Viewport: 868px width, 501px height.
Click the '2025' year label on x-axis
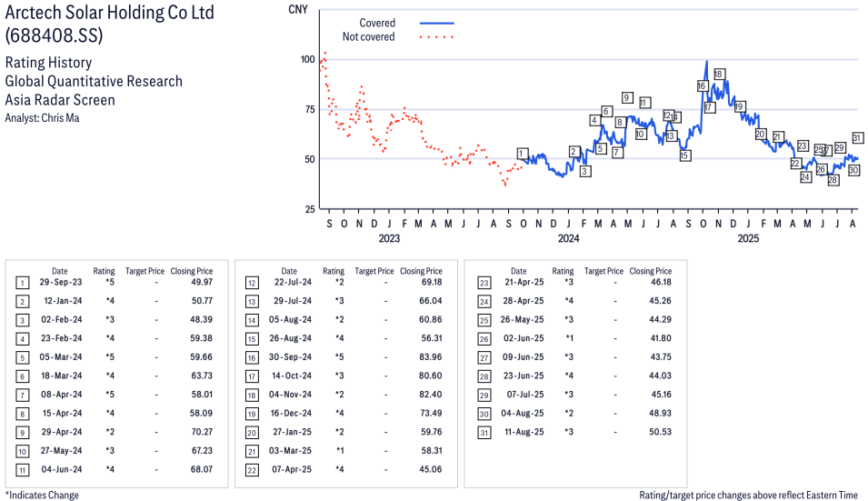pyautogui.click(x=748, y=238)
